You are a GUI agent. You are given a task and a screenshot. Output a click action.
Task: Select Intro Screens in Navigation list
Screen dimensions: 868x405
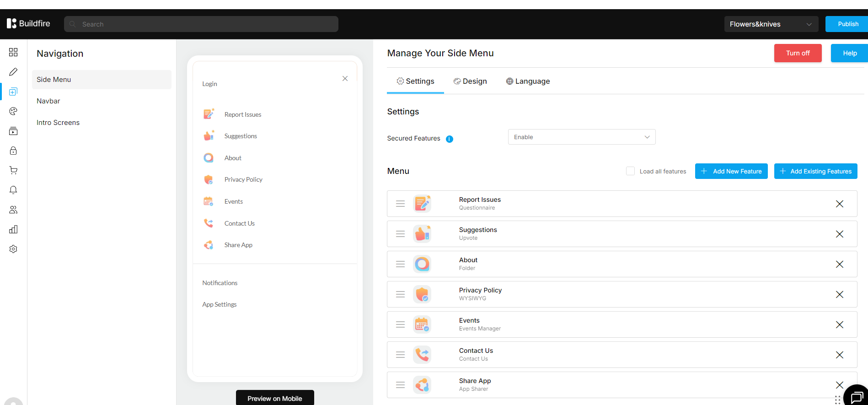tap(102, 123)
